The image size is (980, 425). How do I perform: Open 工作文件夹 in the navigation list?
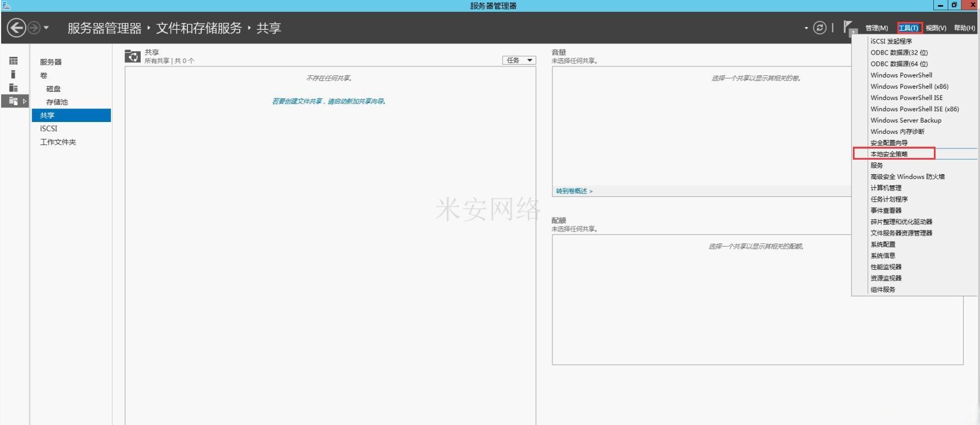58,142
